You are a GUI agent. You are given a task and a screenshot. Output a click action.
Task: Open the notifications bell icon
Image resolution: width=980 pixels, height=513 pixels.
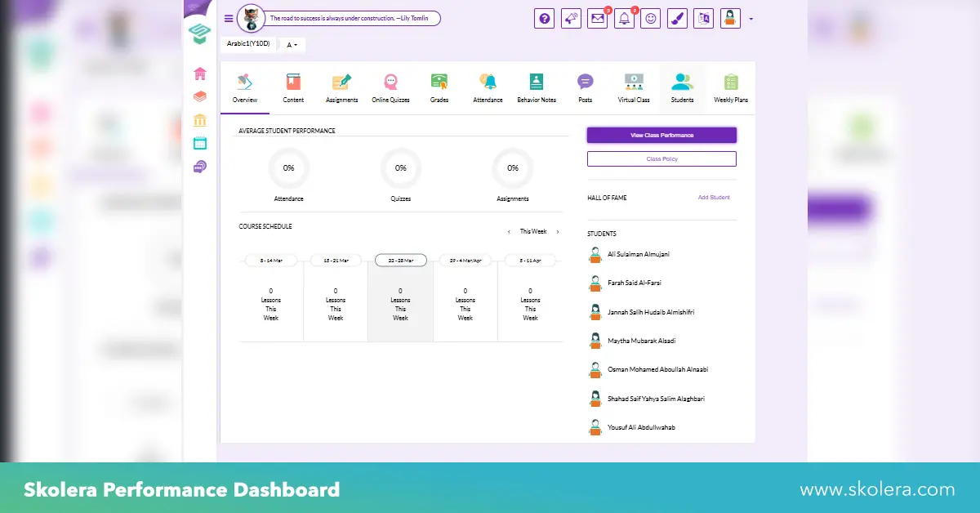point(624,19)
